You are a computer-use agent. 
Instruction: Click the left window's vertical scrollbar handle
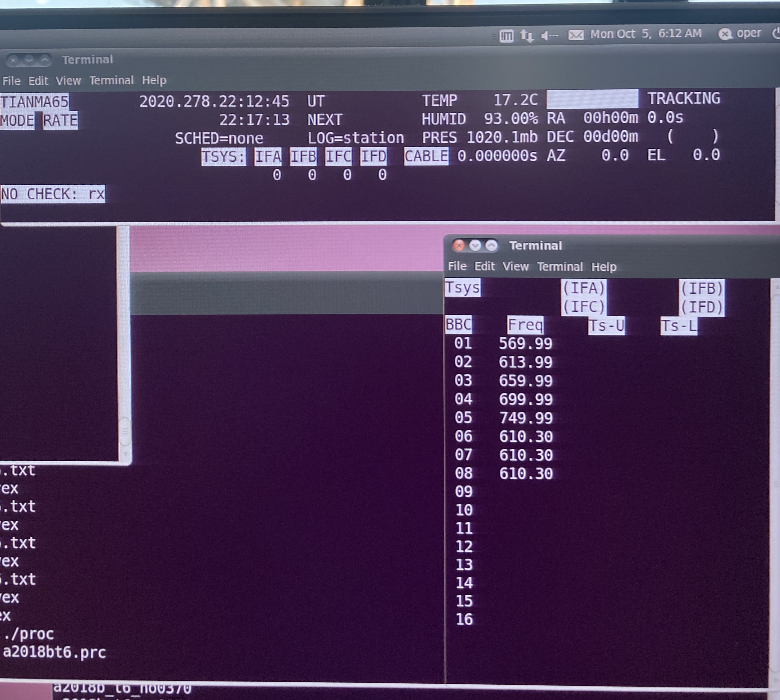[125, 431]
